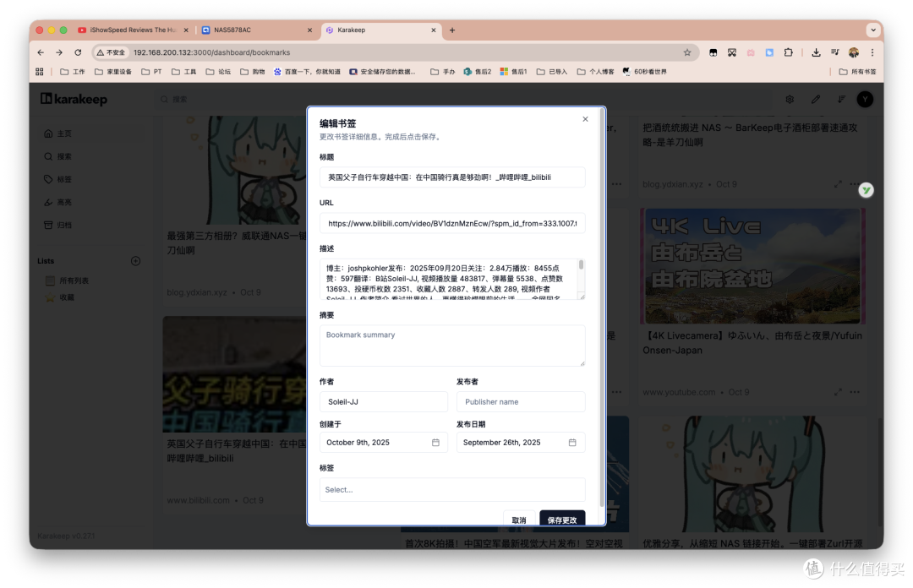Click the browser profile avatar
The height and width of the screenshot is (588, 913).
pos(854,52)
